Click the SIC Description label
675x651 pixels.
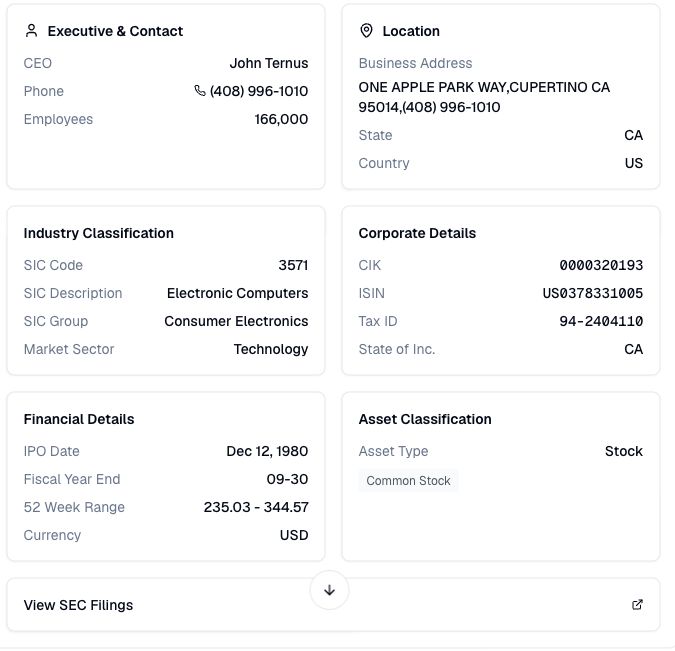click(x=73, y=293)
